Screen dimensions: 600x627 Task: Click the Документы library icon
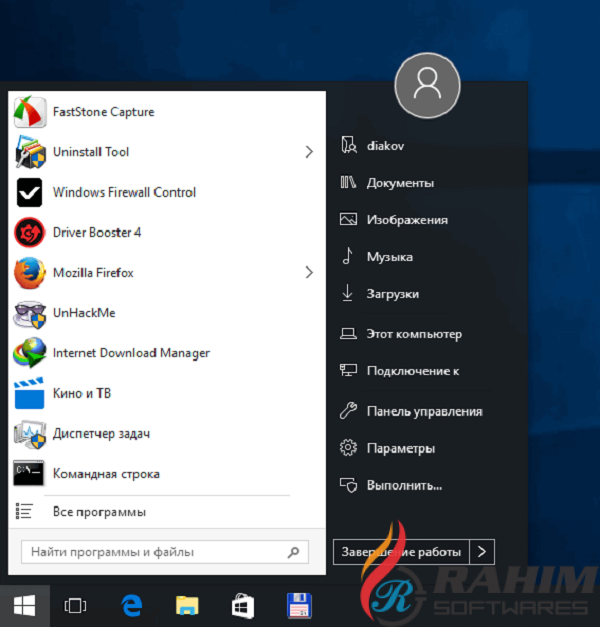point(348,182)
